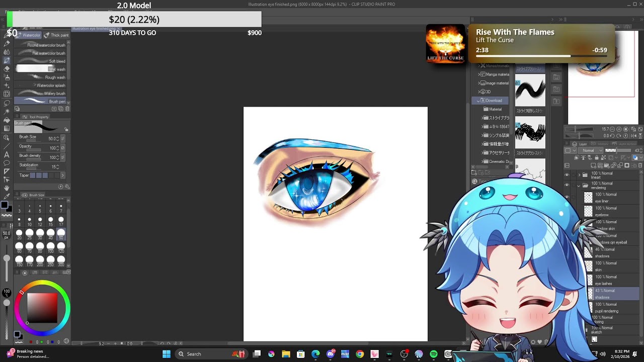Image resolution: width=644 pixels, height=362 pixels.
Task: Toggle Opacity dynamics button
Action: 63,148
